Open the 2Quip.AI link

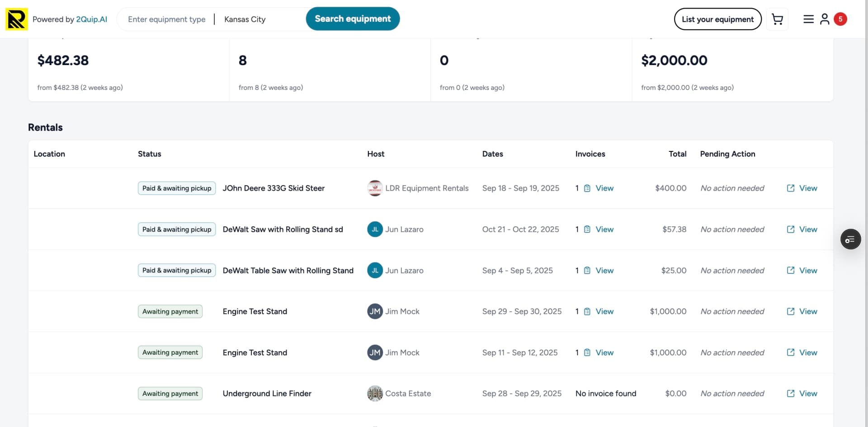point(91,19)
